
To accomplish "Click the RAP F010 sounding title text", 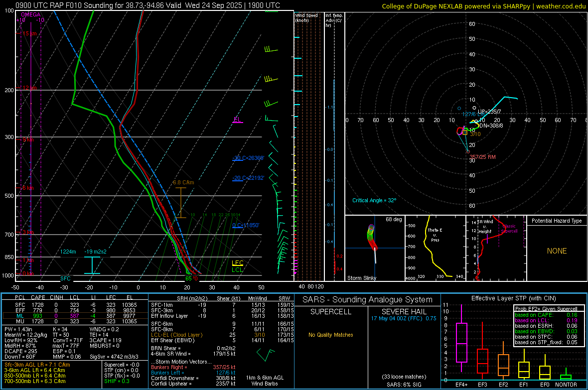I will click(148, 5).
